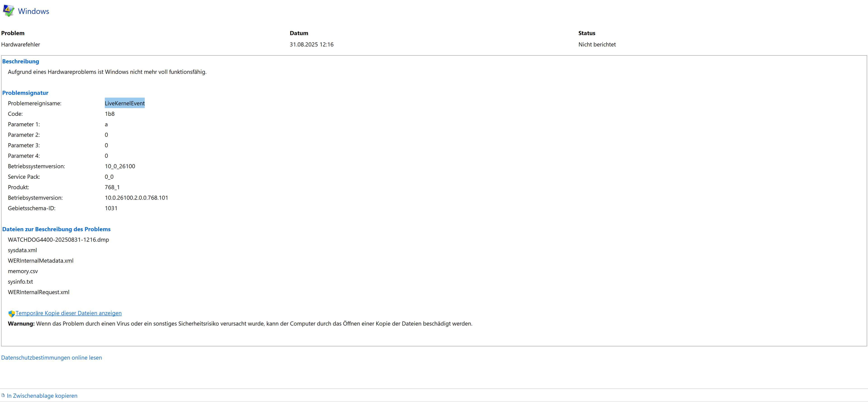Open 'Temporäre Kopie dieser Dateien anzeigen' link
The image size is (868, 402).
[x=68, y=313]
